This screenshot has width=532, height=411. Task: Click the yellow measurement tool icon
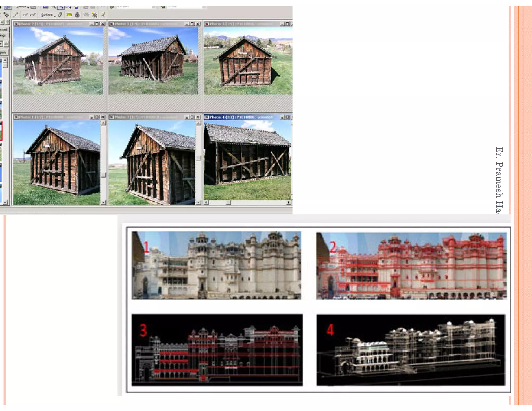[x=69, y=15]
